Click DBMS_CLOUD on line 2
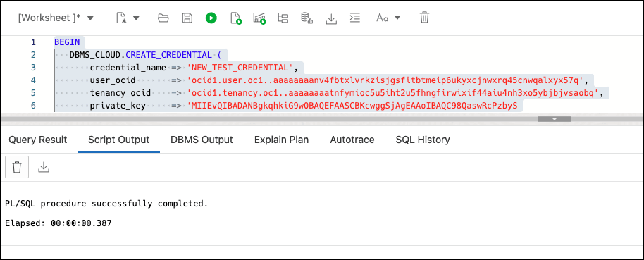This screenshot has width=644, height=260. tap(95, 55)
